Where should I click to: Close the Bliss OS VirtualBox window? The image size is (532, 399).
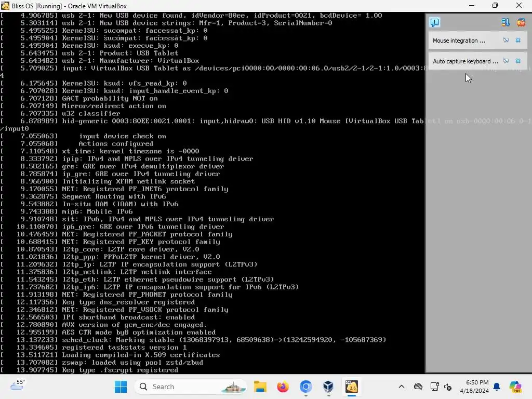(519, 5)
